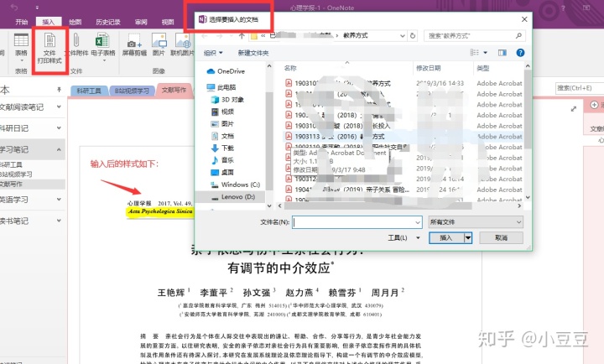The height and width of the screenshot is (364, 604).
Task: Click the search magnifier in dialog
Action: [x=518, y=36]
